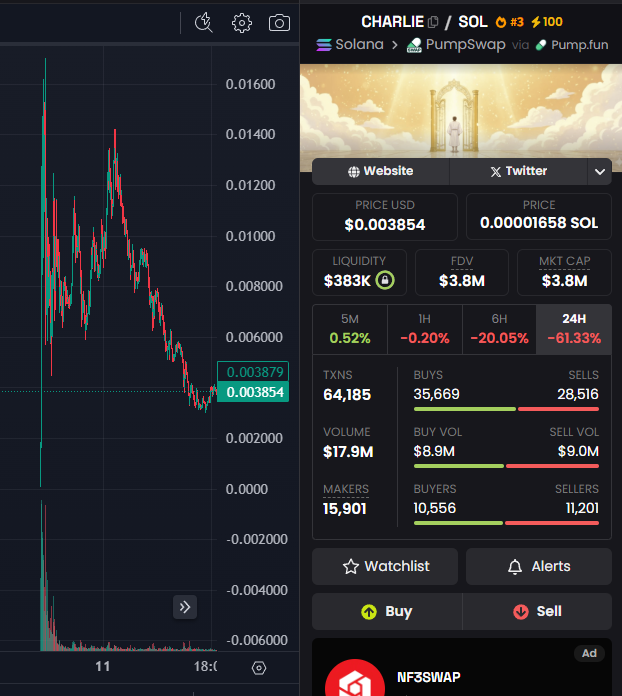Screen dimensions: 622x696
Task: Click the NF3SWAP ad title
Action: [x=428, y=677]
